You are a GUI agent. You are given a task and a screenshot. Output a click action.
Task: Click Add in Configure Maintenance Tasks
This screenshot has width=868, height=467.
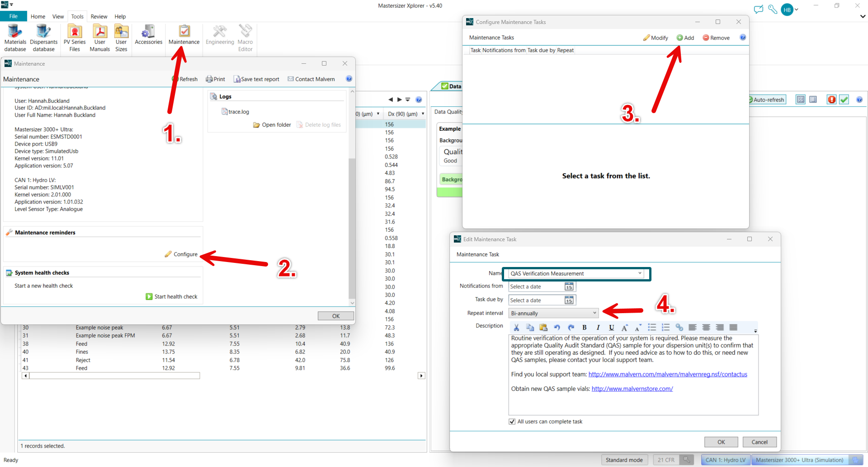(685, 38)
